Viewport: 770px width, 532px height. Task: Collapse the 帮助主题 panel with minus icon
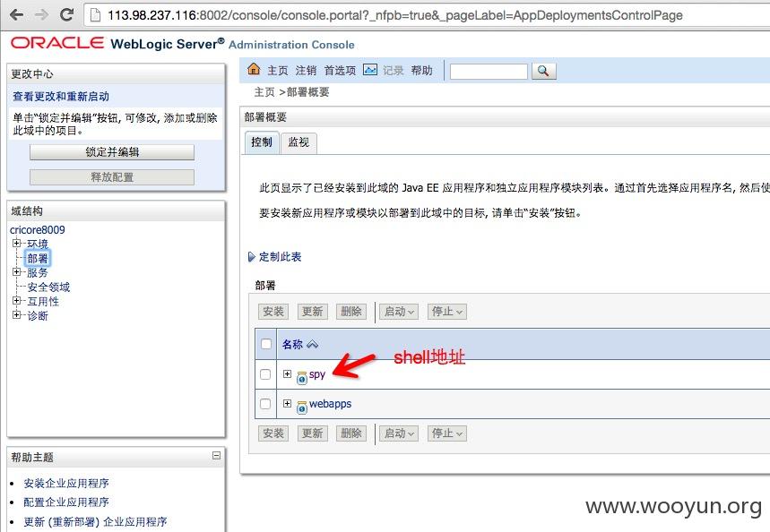[x=216, y=456]
